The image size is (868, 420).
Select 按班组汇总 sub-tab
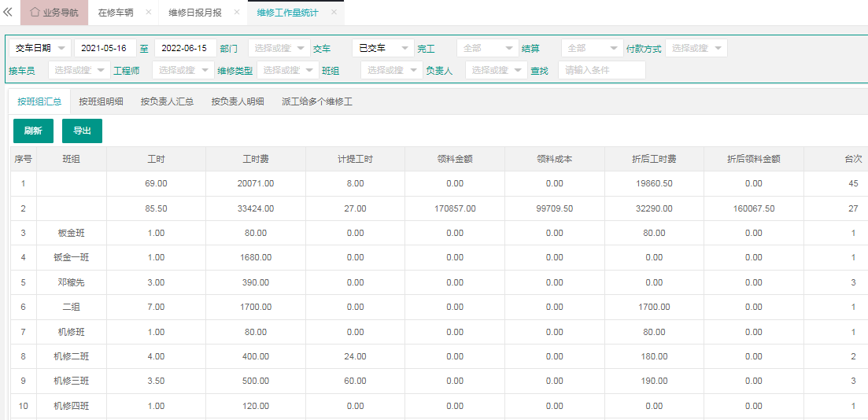pyautogui.click(x=39, y=101)
